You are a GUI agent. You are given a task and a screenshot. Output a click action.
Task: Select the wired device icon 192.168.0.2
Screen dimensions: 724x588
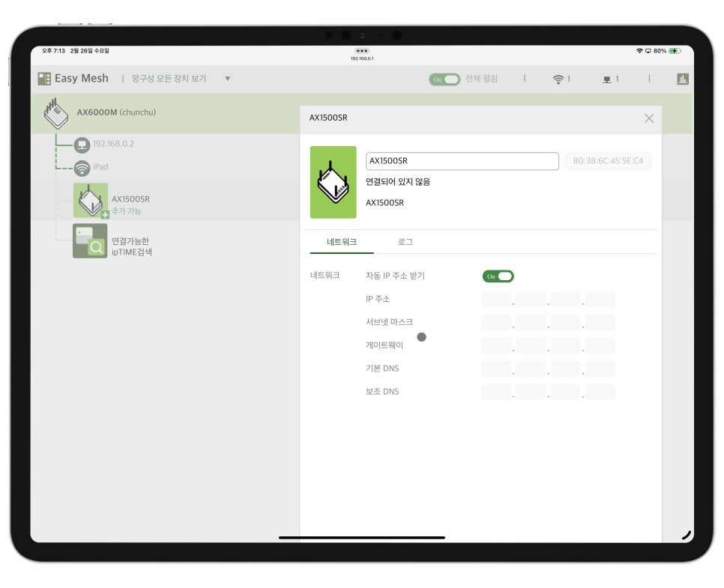click(x=82, y=145)
